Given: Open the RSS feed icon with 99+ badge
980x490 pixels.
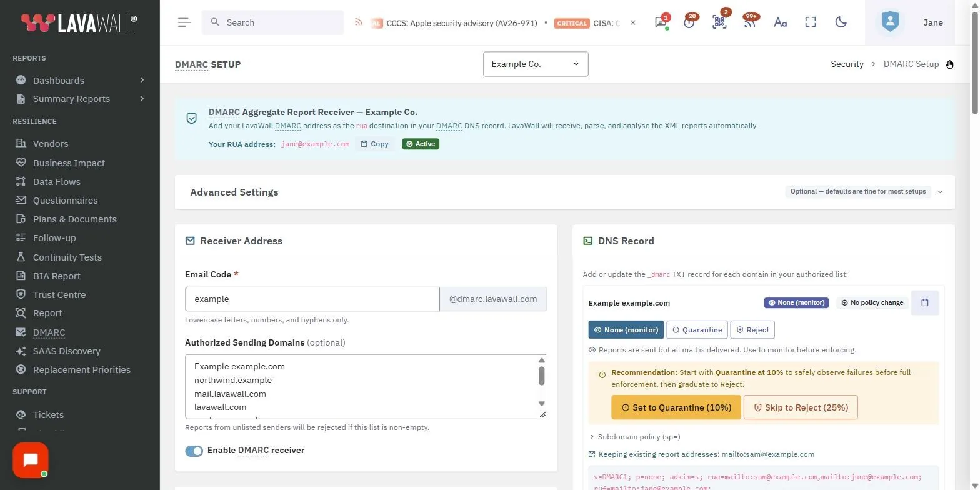Looking at the screenshot, I should coord(749,22).
